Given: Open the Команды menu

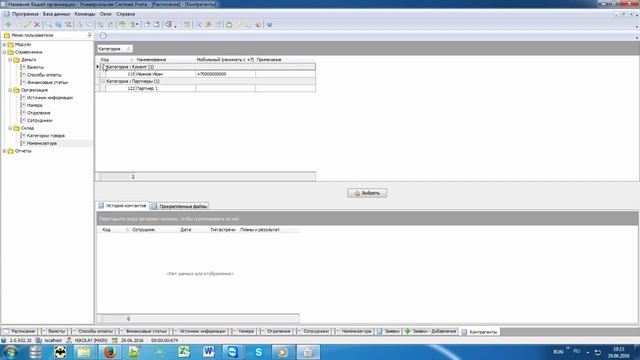Looking at the screenshot, I should tap(85, 14).
